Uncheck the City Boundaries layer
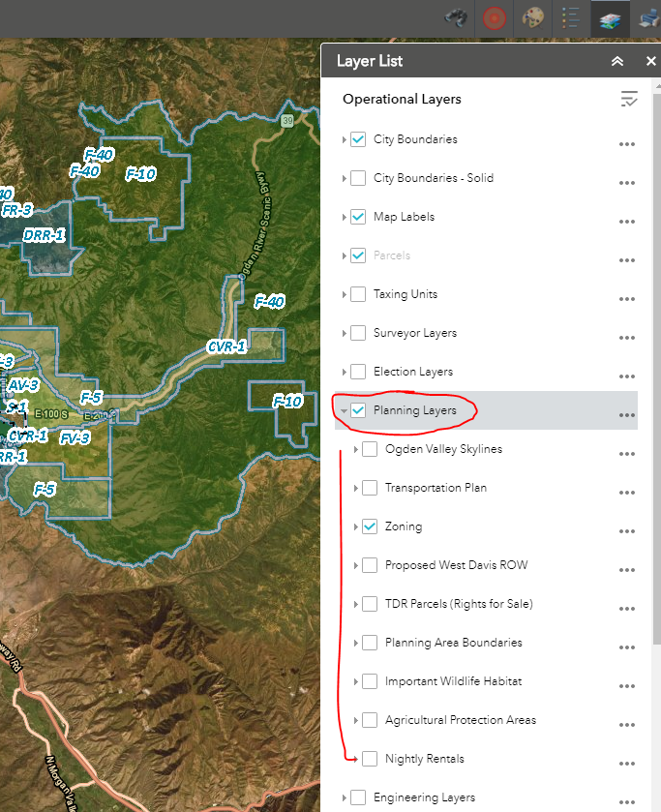The image size is (661, 812). 358,139
